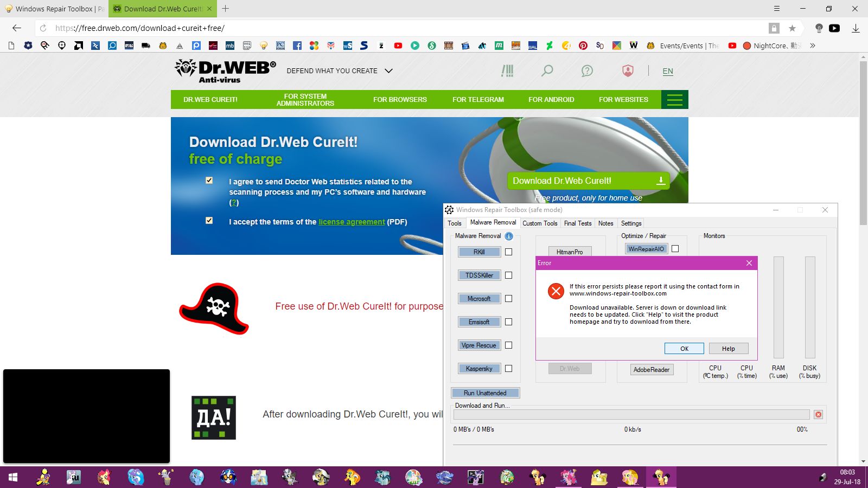Viewport: 868px width, 488px height.
Task: Reload the Dr.Web page
Action: (x=43, y=28)
